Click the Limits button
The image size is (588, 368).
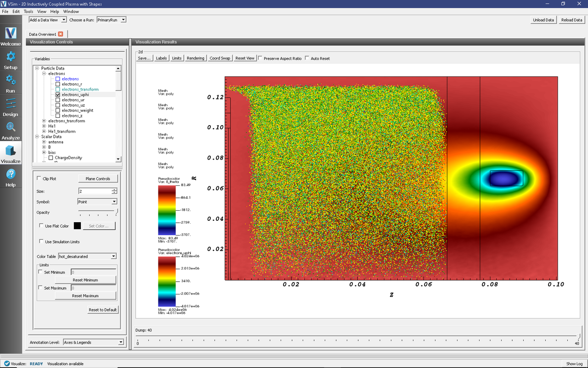point(177,58)
